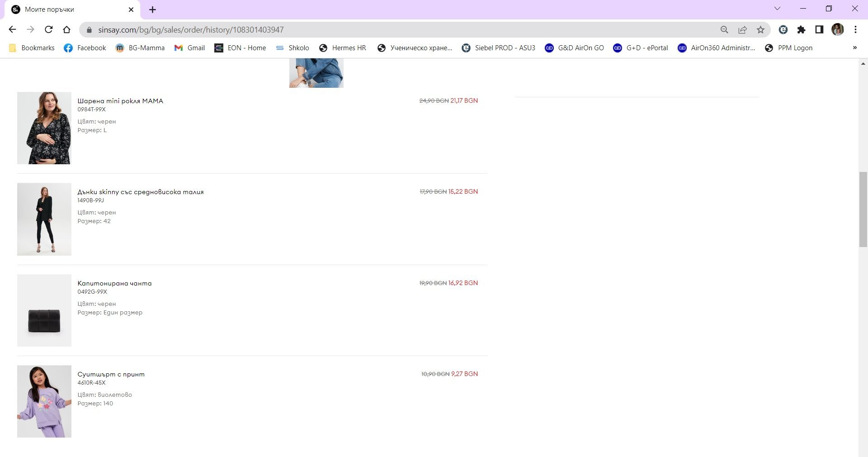Open the Shkolo bookmark
Image resolution: width=868 pixels, height=457 pixels.
(292, 48)
